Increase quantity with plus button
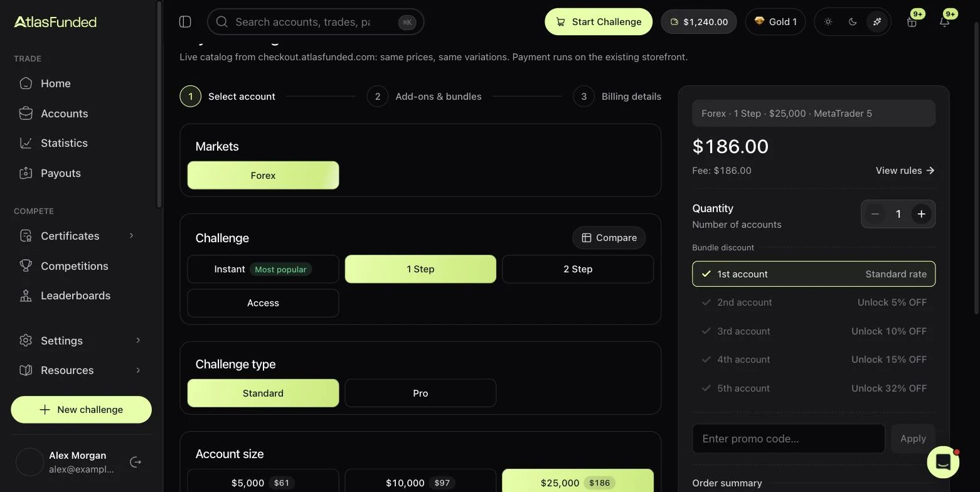The image size is (980, 492). tap(921, 214)
